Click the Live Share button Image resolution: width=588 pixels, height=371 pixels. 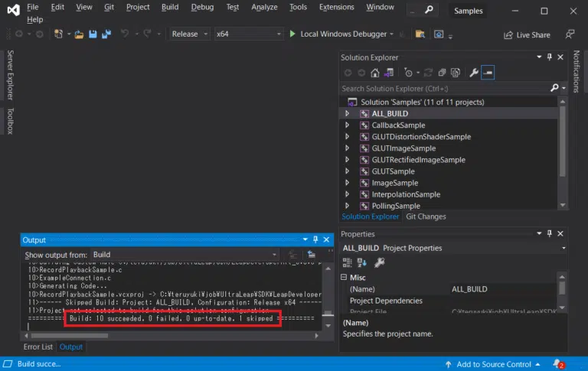(526, 34)
